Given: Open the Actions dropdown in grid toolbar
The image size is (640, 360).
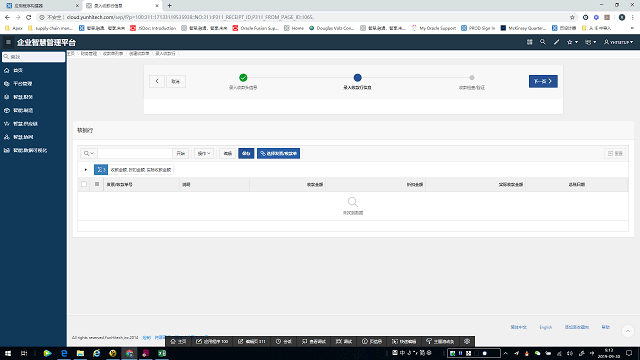Looking at the screenshot, I should pos(204,153).
